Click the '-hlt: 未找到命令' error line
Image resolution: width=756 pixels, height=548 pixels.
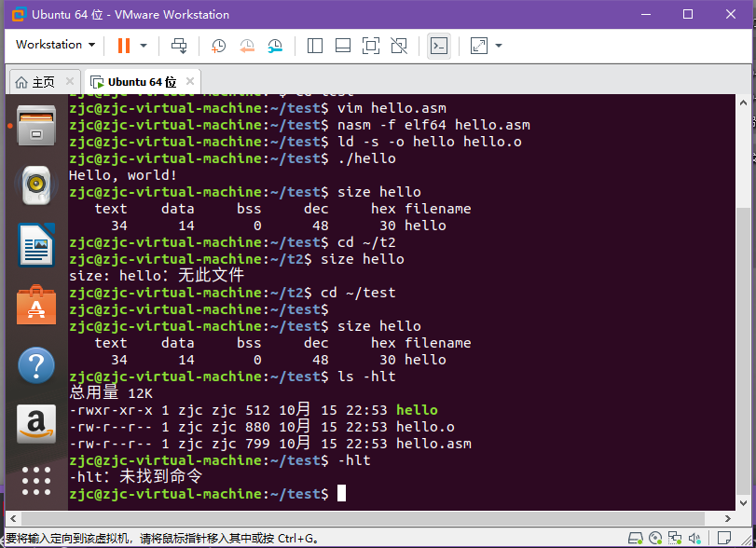[x=135, y=477]
